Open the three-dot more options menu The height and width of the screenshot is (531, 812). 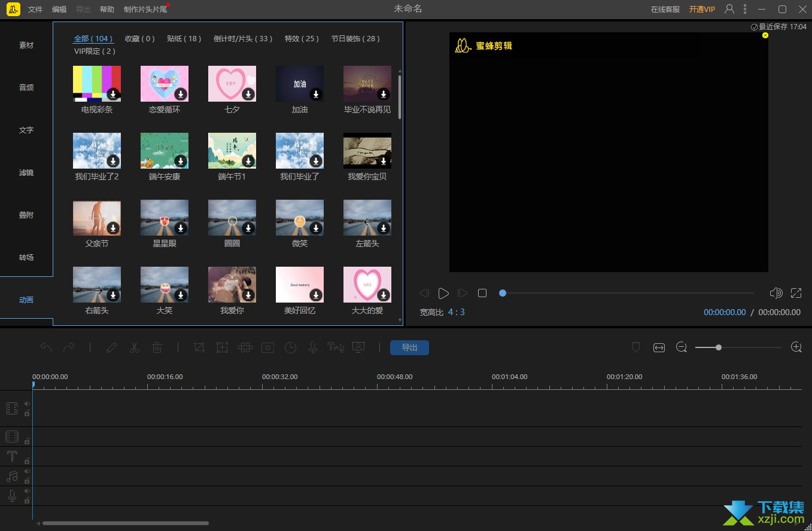pos(745,9)
